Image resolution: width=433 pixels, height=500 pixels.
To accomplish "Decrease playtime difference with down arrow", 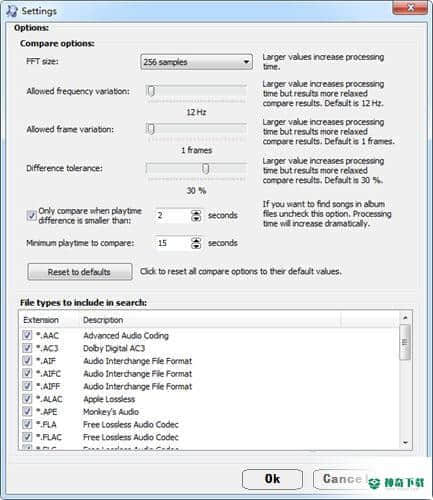I will [x=196, y=219].
